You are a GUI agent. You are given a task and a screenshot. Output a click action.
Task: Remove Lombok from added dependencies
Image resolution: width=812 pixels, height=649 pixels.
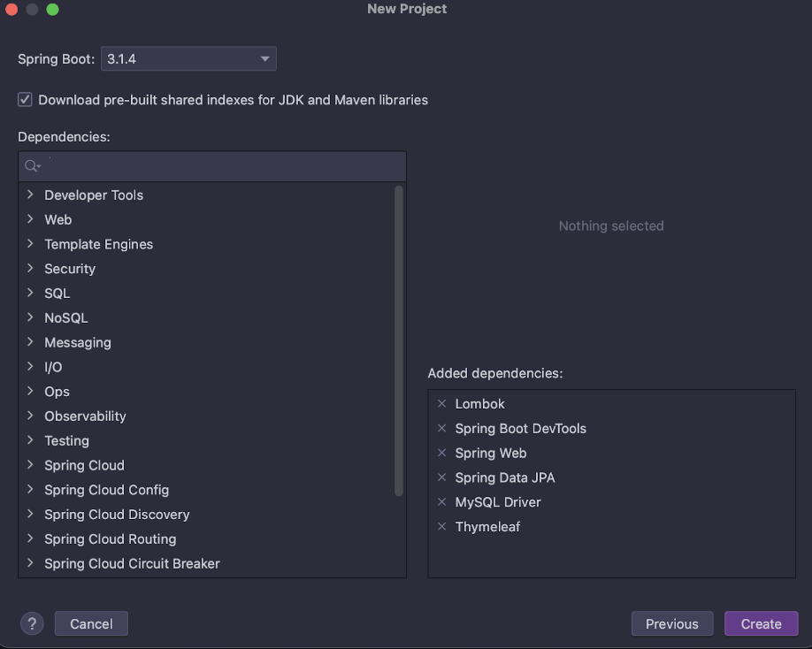[441, 404]
